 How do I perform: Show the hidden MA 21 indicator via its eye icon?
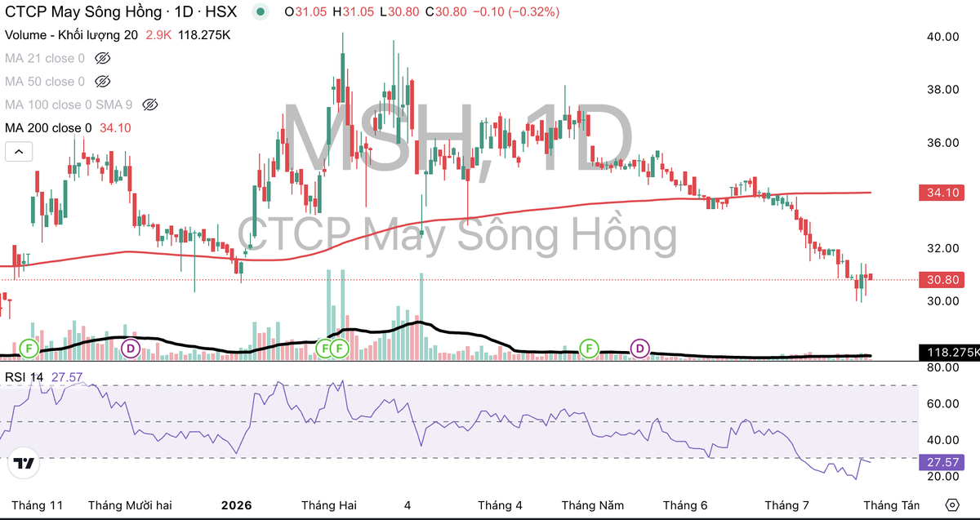[x=102, y=58]
